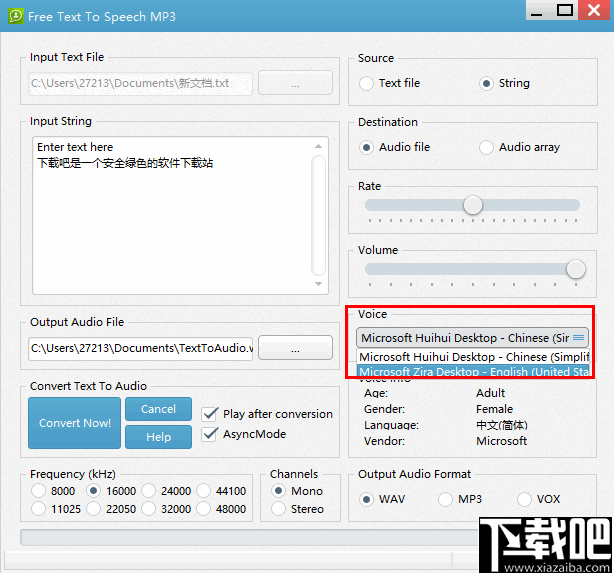Click inside the Input String text area
The height and width of the screenshot is (573, 614).
pos(180,215)
